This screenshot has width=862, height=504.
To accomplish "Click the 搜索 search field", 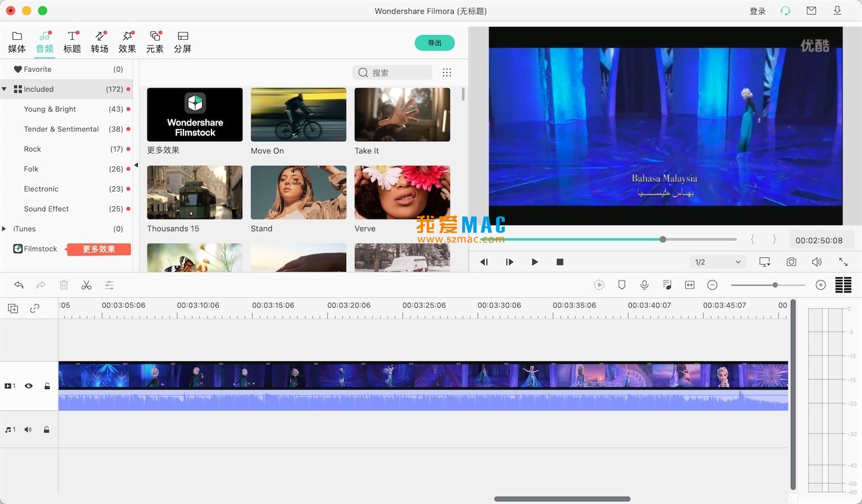I will (392, 72).
